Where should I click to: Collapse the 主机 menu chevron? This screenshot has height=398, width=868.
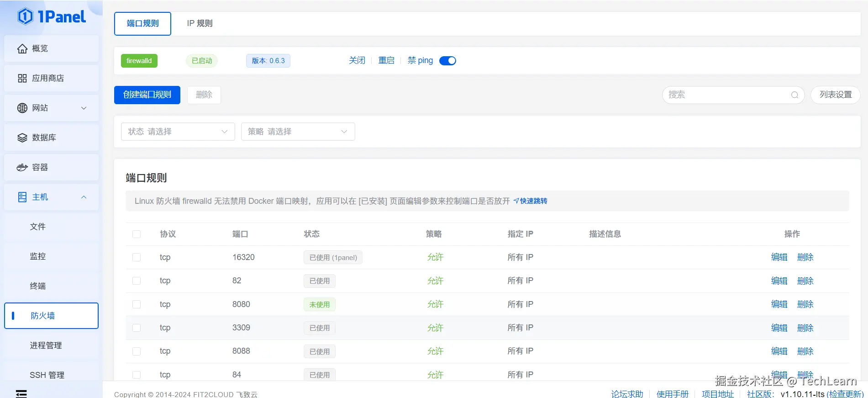[84, 197]
